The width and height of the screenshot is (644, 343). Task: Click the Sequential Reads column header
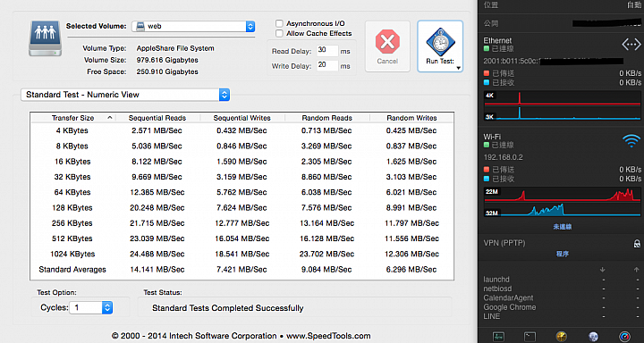[157, 118]
